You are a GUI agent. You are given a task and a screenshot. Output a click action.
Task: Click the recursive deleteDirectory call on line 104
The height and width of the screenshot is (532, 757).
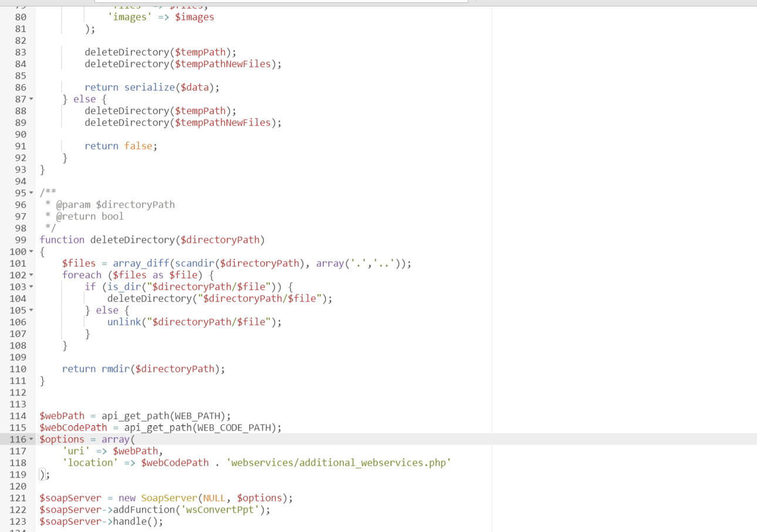coord(220,299)
